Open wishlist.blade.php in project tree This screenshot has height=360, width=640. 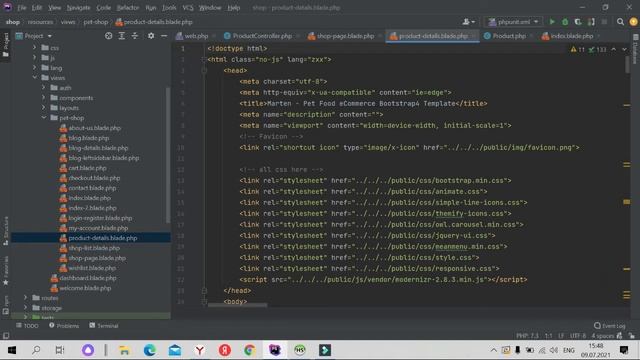coord(92,268)
